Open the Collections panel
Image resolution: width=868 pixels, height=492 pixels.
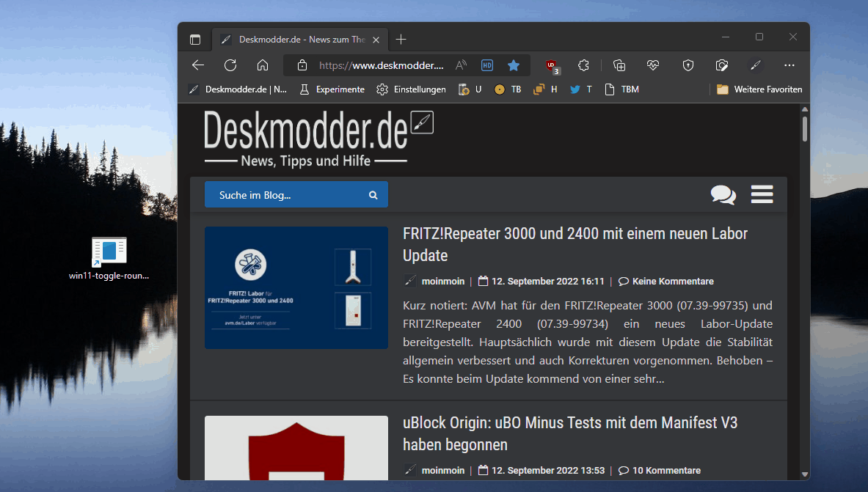(619, 65)
